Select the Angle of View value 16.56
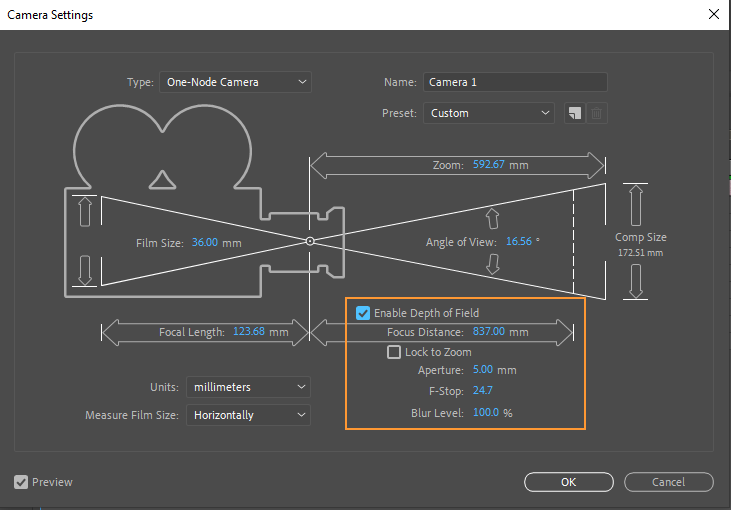Viewport: 731px width, 510px height. 519,241
